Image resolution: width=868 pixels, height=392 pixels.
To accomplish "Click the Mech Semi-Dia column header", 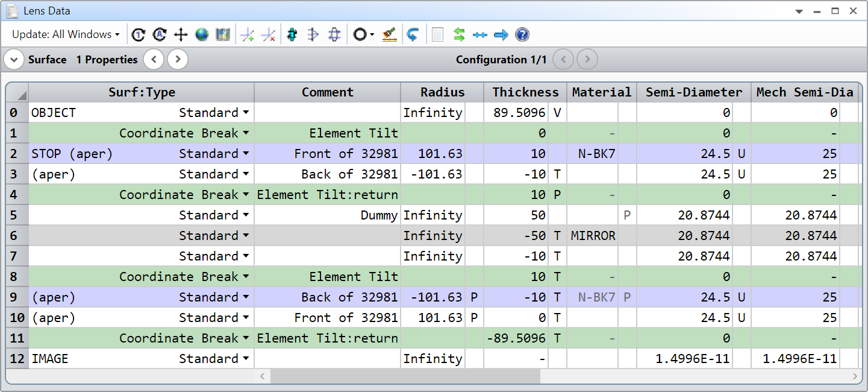I will [x=805, y=92].
